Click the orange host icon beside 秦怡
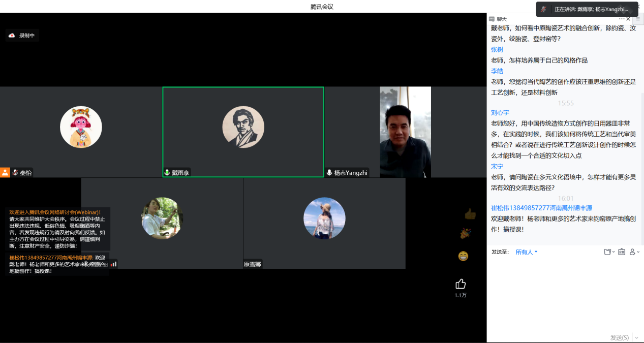Screen dimensions: 644x343 pos(5,172)
